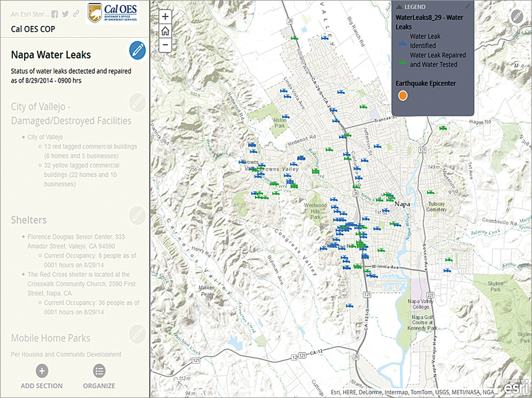The image size is (532, 398).
Task: Click the An Esri Story header link
Action: [30, 14]
